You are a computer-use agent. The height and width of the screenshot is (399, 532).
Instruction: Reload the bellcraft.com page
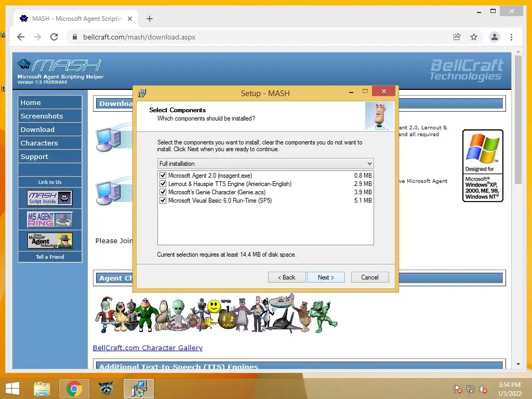(x=54, y=37)
